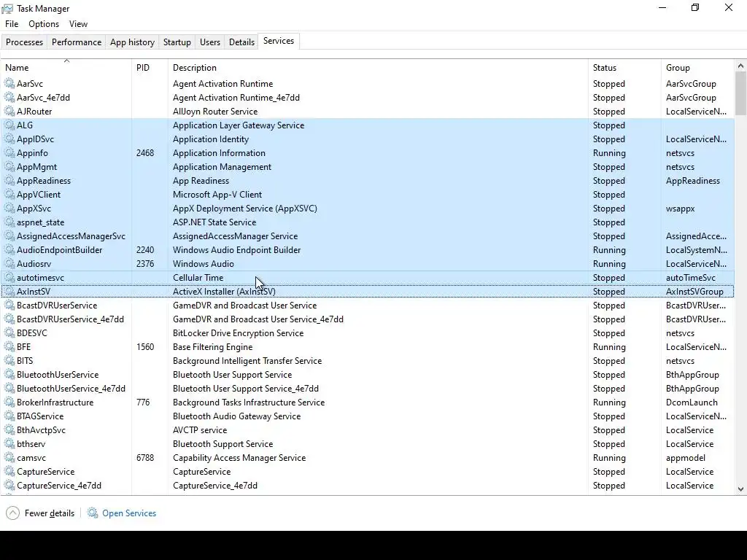Click the Base Filtering Engine description
Image resolution: width=747 pixels, height=560 pixels.
pyautogui.click(x=212, y=346)
